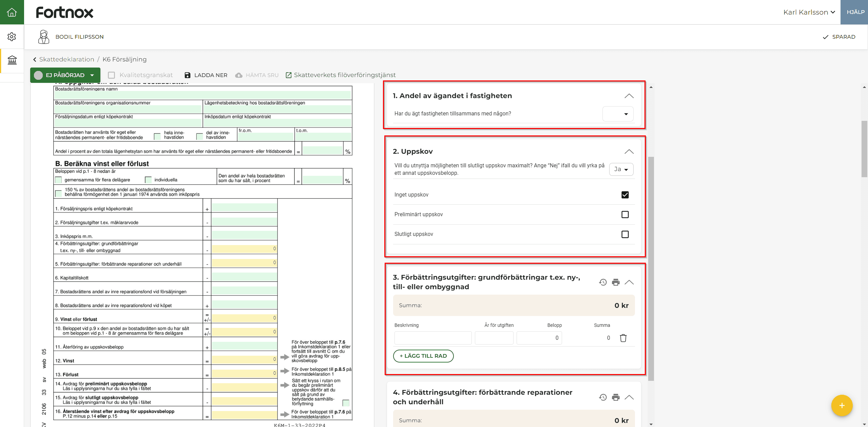
Task: Tick the del av innehavstiden box
Action: coord(200,136)
